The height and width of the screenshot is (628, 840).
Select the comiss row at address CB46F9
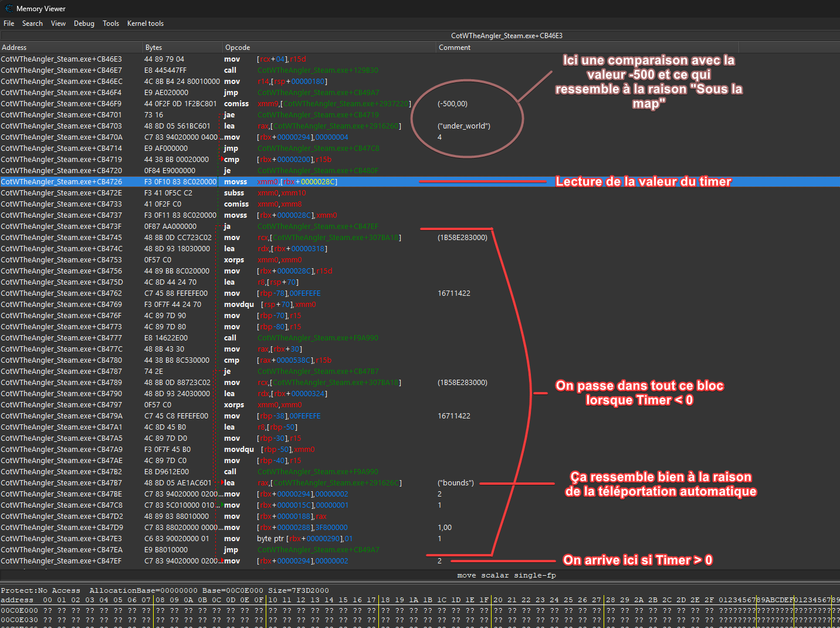tap(420, 104)
